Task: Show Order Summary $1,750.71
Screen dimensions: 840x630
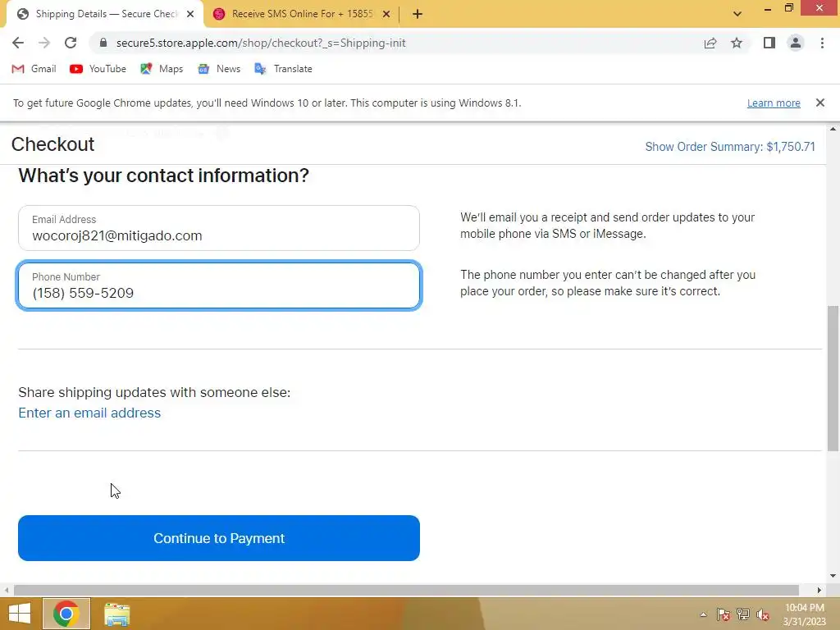Action: 729,147
